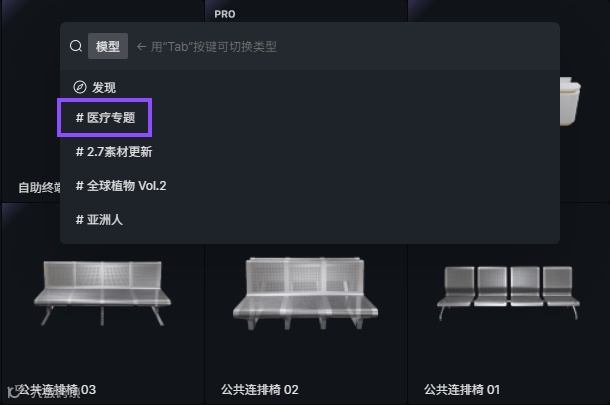Choose the # 2.7素材更新 topic

click(114, 152)
